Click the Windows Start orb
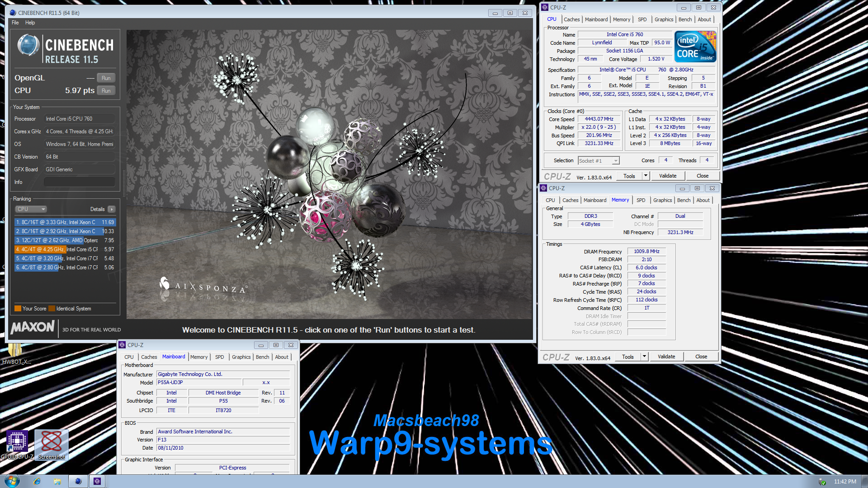868x488 pixels. (x=12, y=481)
